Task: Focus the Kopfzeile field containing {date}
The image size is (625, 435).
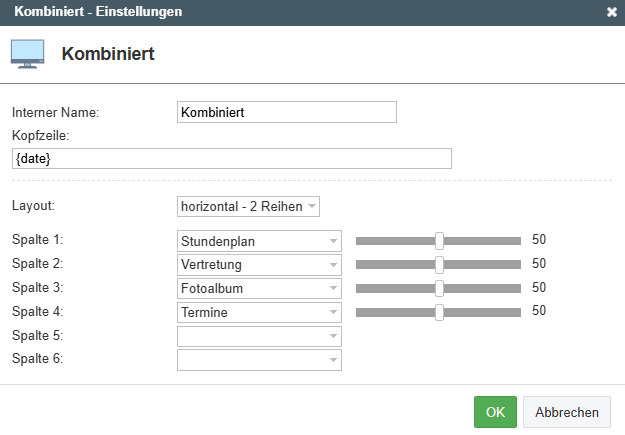Action: [x=232, y=159]
